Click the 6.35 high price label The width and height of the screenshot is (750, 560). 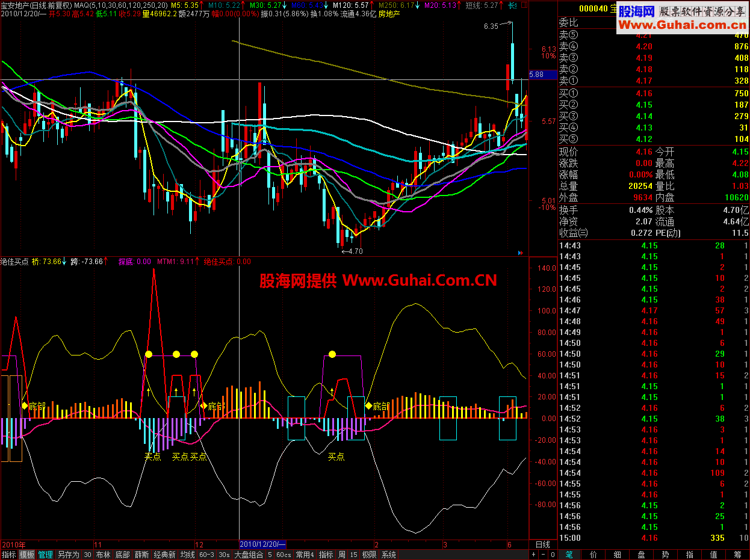click(x=491, y=26)
